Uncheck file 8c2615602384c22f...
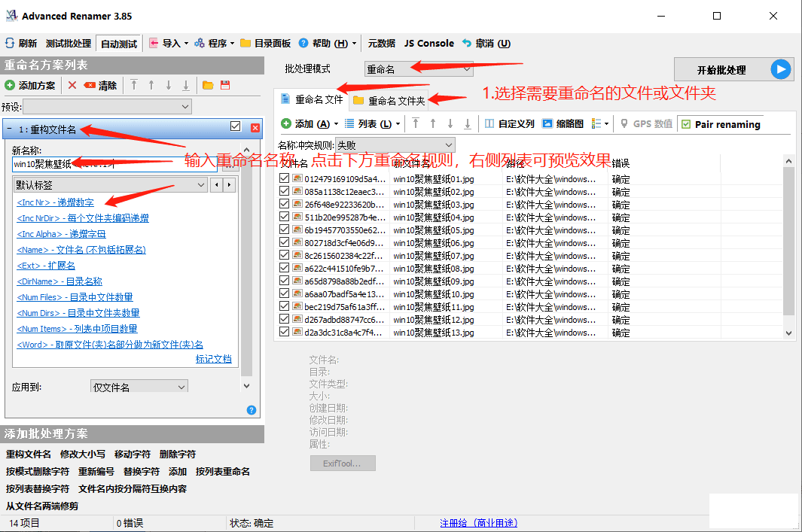 point(285,255)
